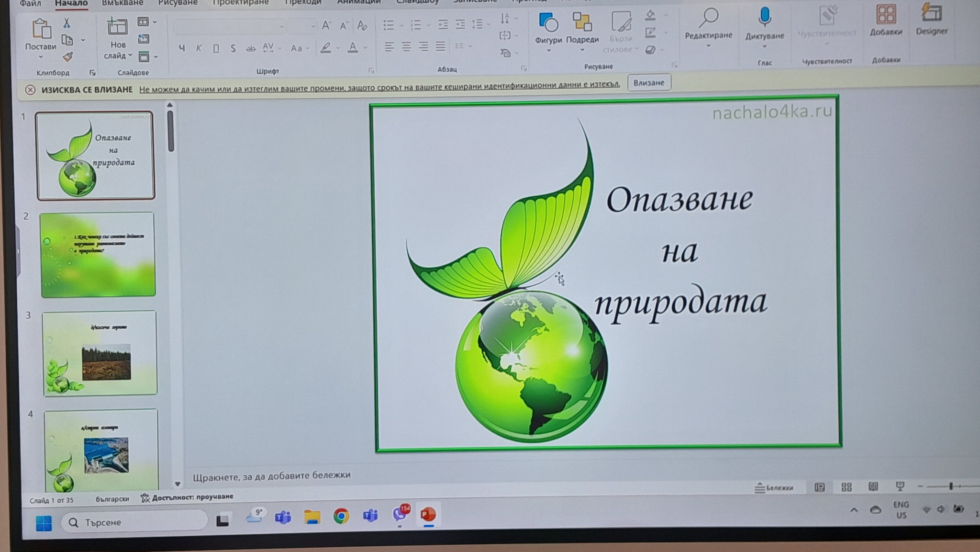980x552 pixels.
Task: Start slideshow from status bar icon
Action: [900, 486]
